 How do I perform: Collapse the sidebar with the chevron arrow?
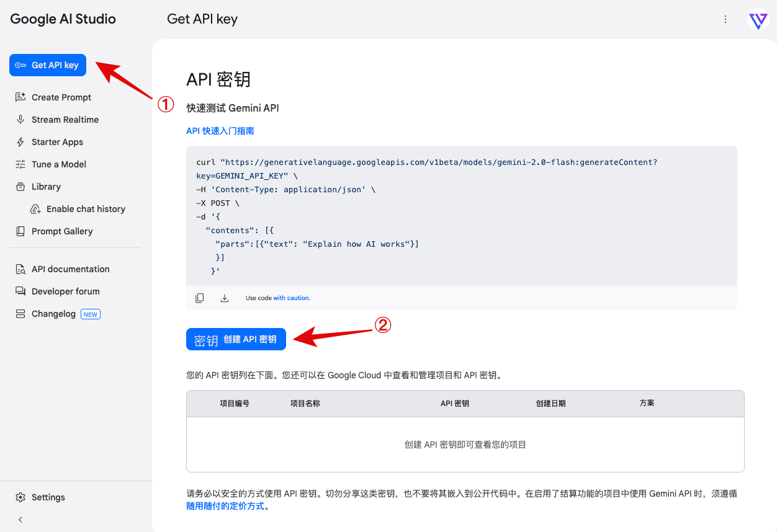20,520
